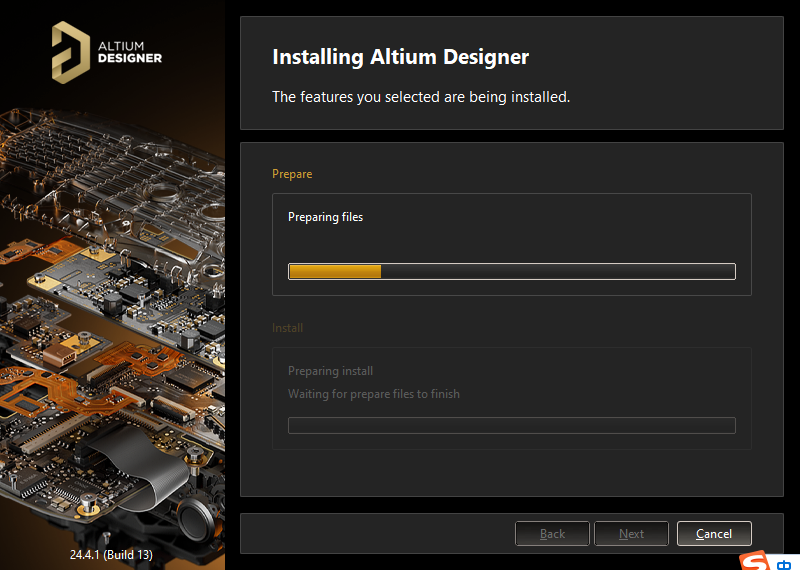800x570 pixels.
Task: Select the 'Installing Altium Designer' heading
Action: click(401, 57)
